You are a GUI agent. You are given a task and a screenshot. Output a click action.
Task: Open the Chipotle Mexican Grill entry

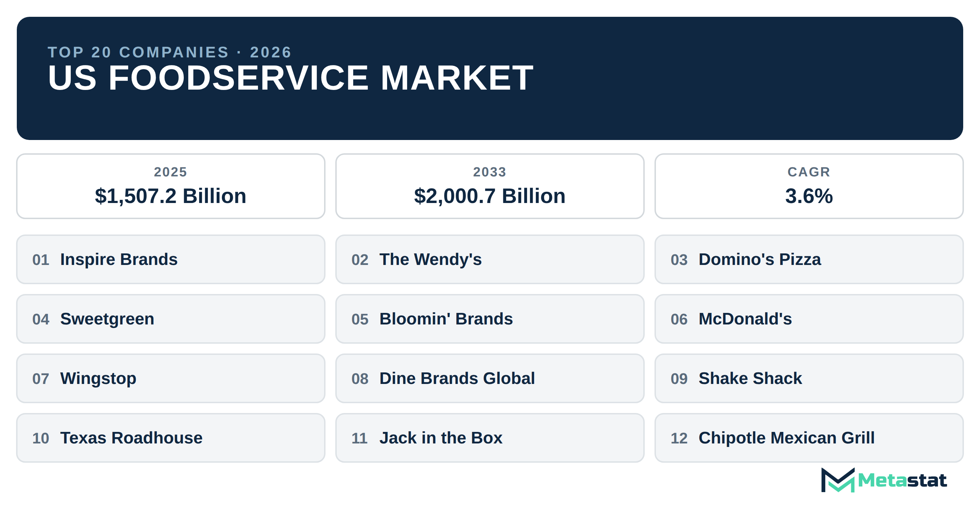click(x=809, y=438)
